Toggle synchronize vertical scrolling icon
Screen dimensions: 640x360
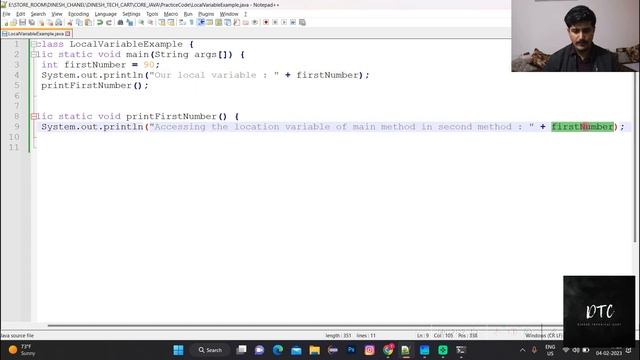tap(162, 22)
